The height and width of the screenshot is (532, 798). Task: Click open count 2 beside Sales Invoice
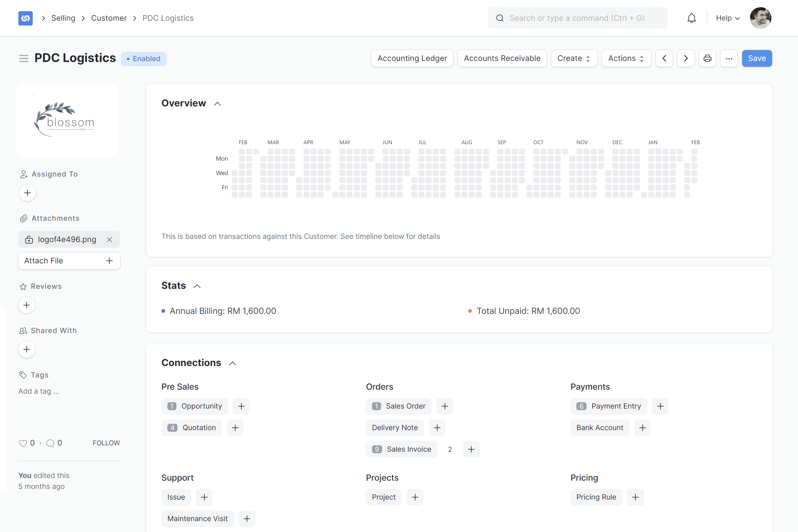pos(450,449)
